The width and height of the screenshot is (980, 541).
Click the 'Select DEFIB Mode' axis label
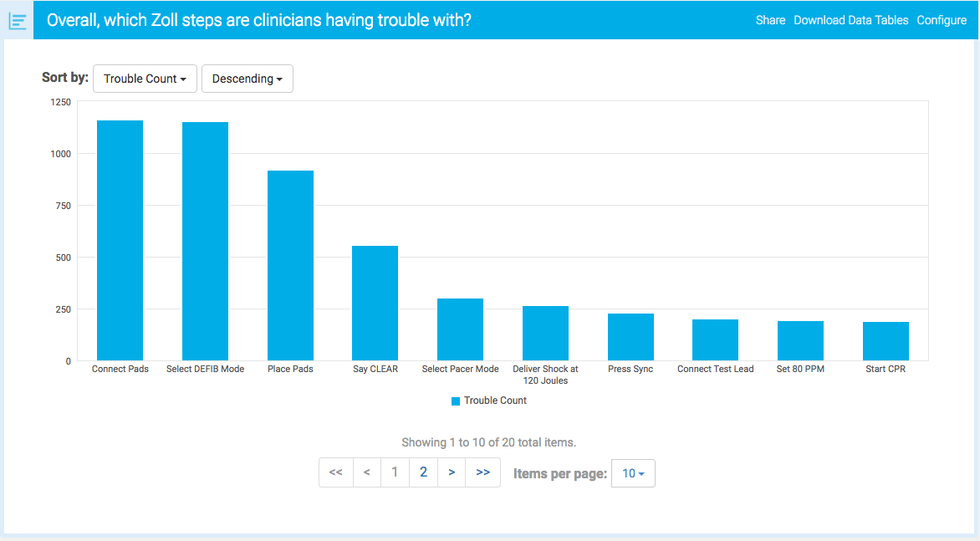[x=205, y=370]
